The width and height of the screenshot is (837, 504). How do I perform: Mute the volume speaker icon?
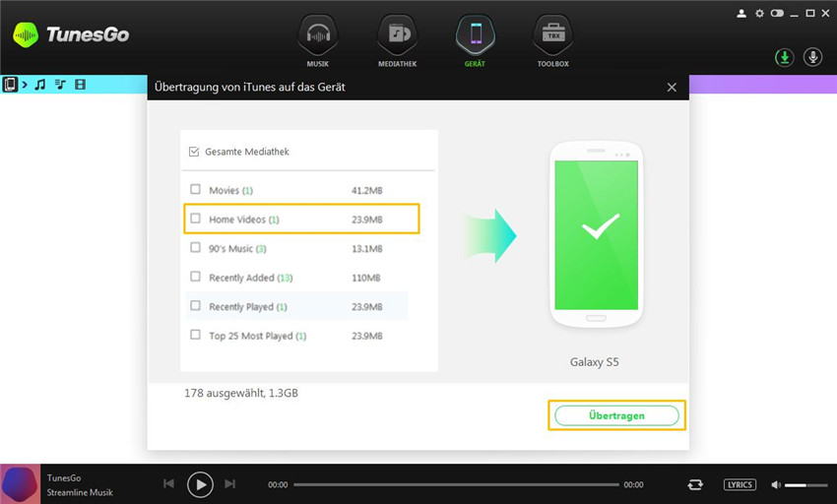pos(776,484)
